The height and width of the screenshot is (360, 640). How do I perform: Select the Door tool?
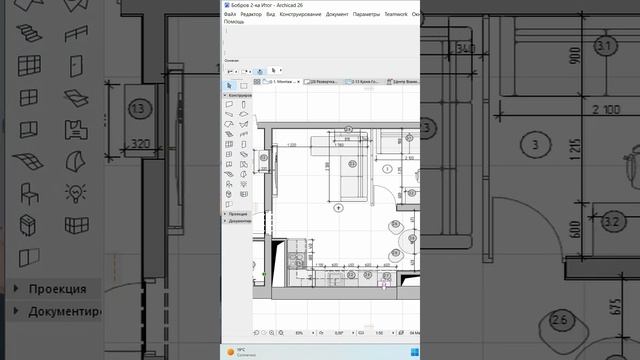(x=244, y=144)
